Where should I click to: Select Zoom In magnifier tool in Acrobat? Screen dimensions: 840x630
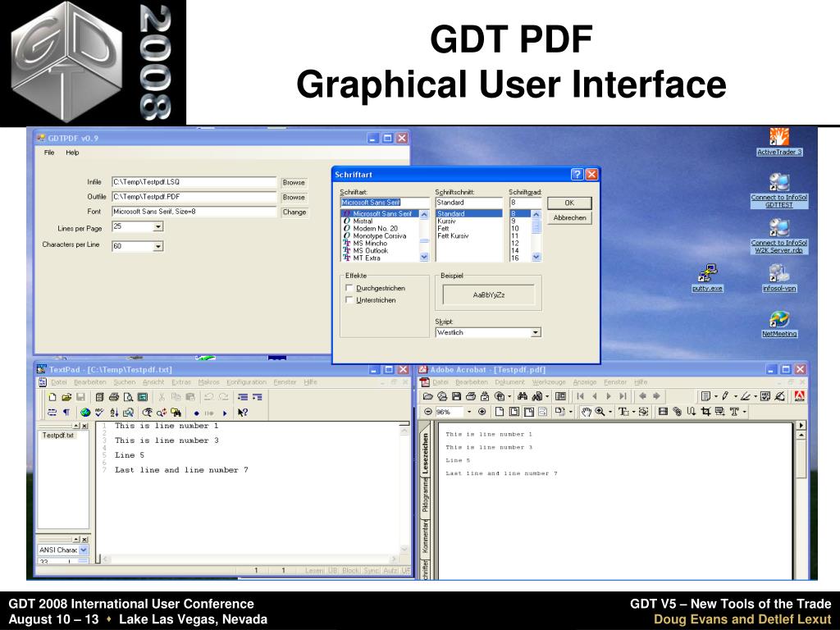click(x=600, y=412)
